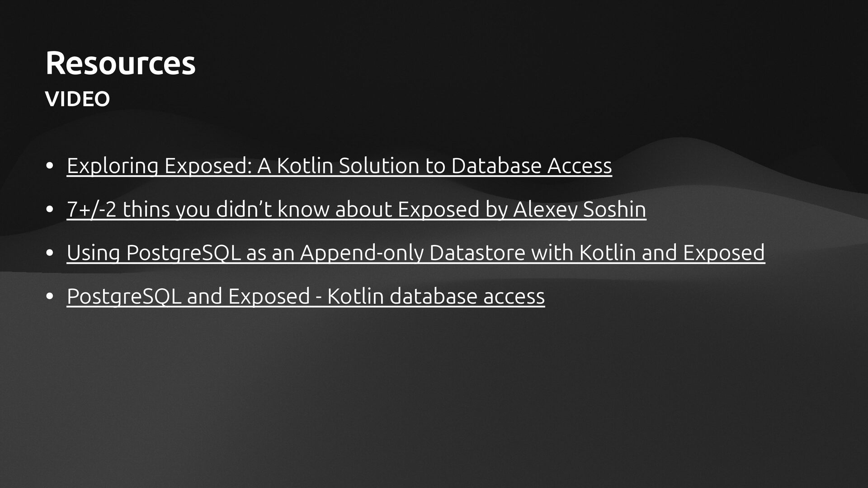Click the words "Alexey Soshin" in second link
The height and width of the screenshot is (488, 868).
580,209
